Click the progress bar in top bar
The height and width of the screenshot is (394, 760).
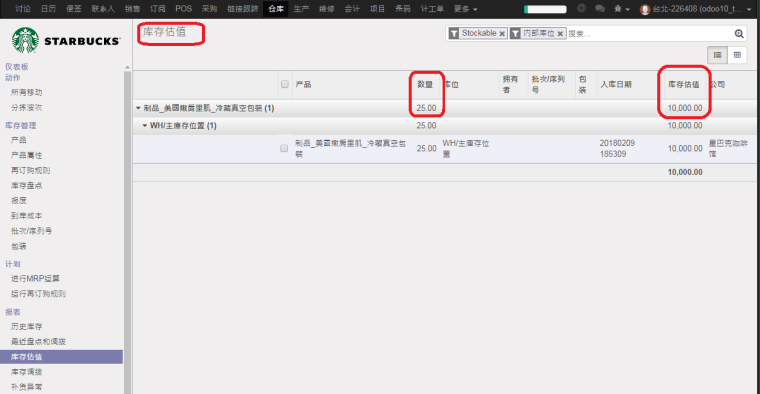(545, 9)
